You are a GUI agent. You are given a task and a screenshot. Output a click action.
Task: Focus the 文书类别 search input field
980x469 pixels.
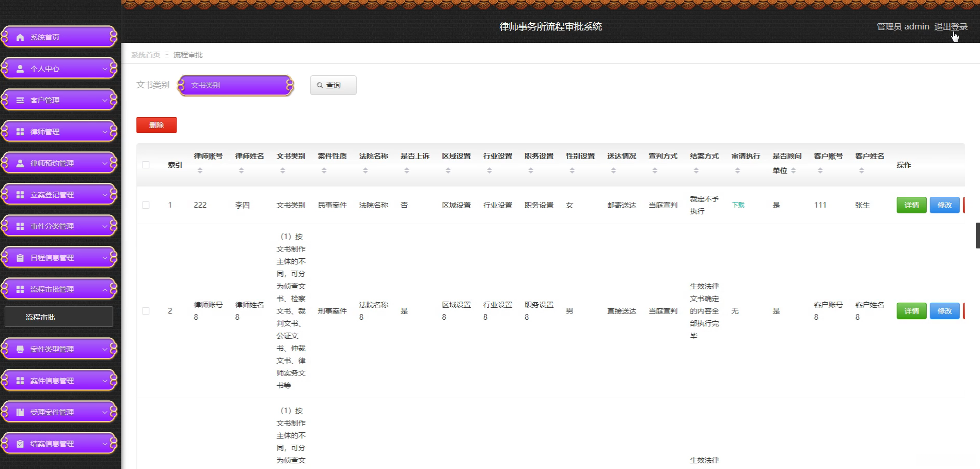click(x=235, y=85)
